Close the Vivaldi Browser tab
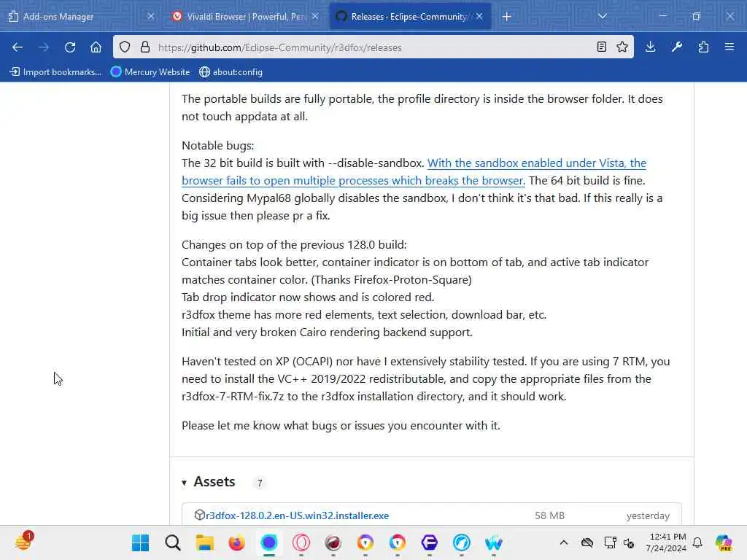The width and height of the screenshot is (747, 560). tap(315, 16)
